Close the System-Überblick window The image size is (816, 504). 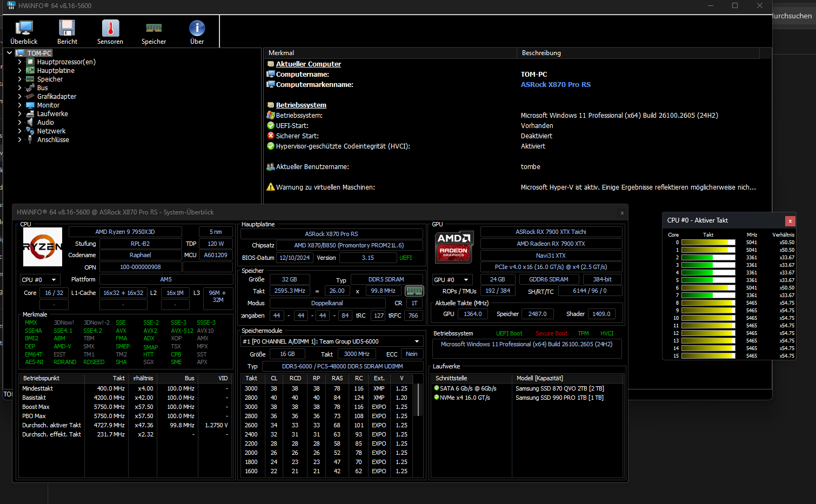pyautogui.click(x=622, y=212)
